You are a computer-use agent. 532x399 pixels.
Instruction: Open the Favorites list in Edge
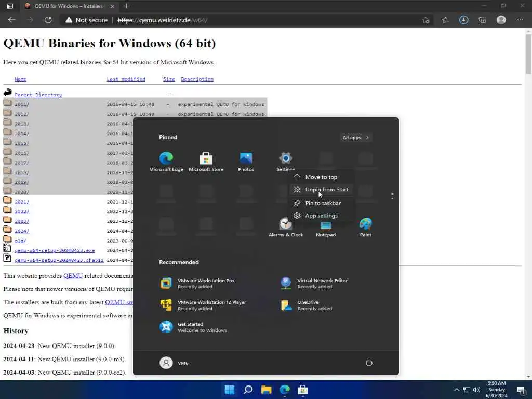pyautogui.click(x=445, y=20)
